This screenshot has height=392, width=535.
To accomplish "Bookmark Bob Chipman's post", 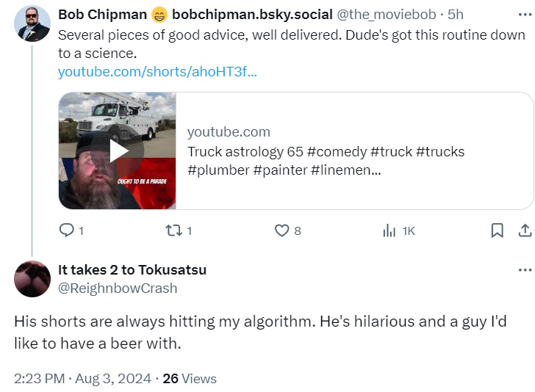I will click(x=497, y=231).
